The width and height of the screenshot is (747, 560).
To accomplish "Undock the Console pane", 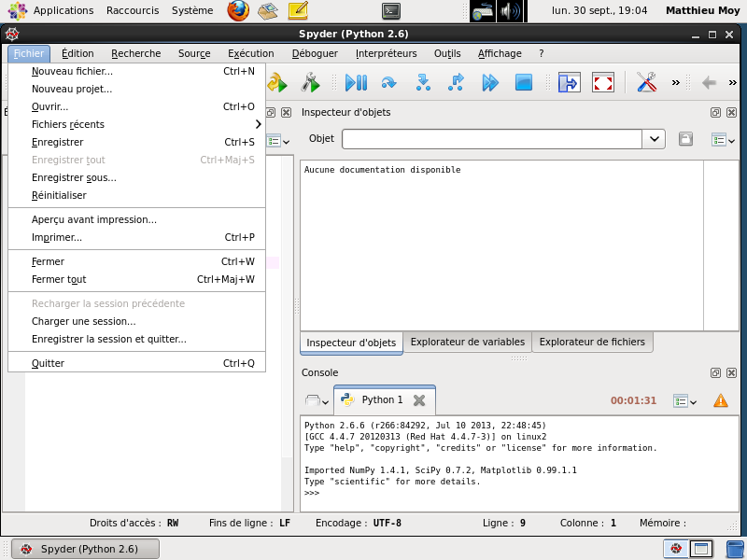I will 715,372.
